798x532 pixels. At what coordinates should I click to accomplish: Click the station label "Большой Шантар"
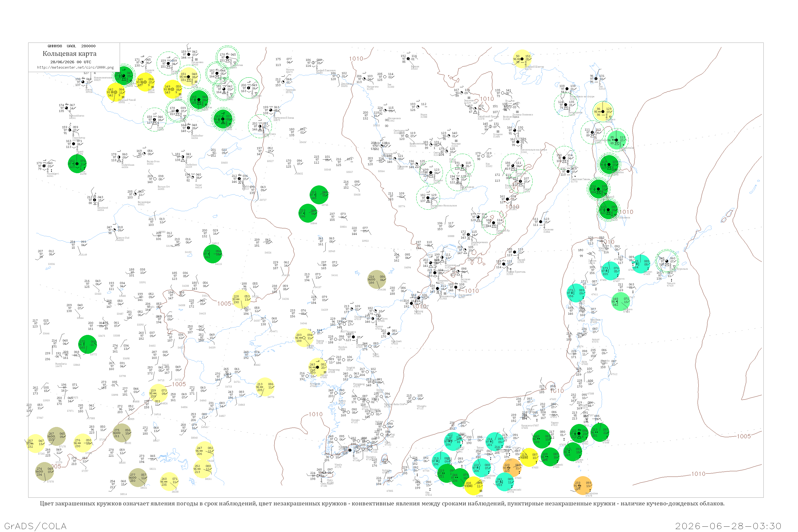pos(534,67)
